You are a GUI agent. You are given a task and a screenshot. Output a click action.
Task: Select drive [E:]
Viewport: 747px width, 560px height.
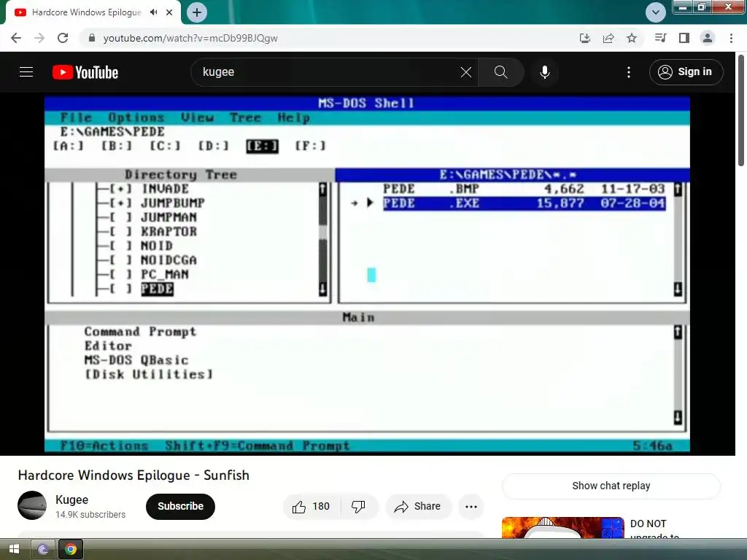click(x=262, y=146)
